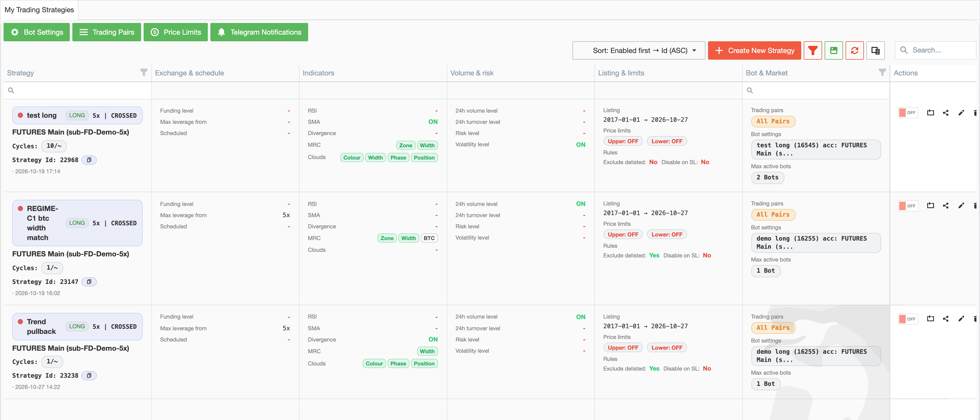Share the REGIME-C1 btc width match strategy
This screenshot has width=980, height=420.
pos(945,206)
